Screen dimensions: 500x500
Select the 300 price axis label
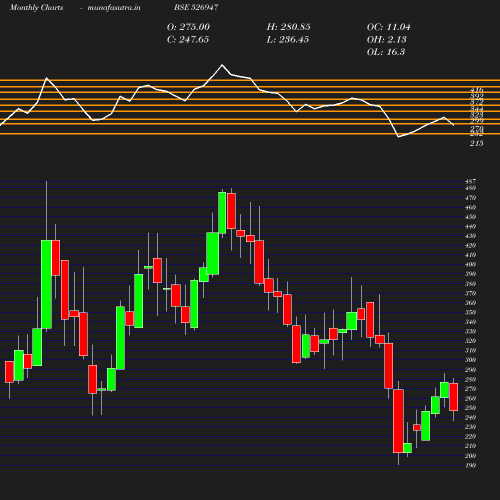click(471, 360)
